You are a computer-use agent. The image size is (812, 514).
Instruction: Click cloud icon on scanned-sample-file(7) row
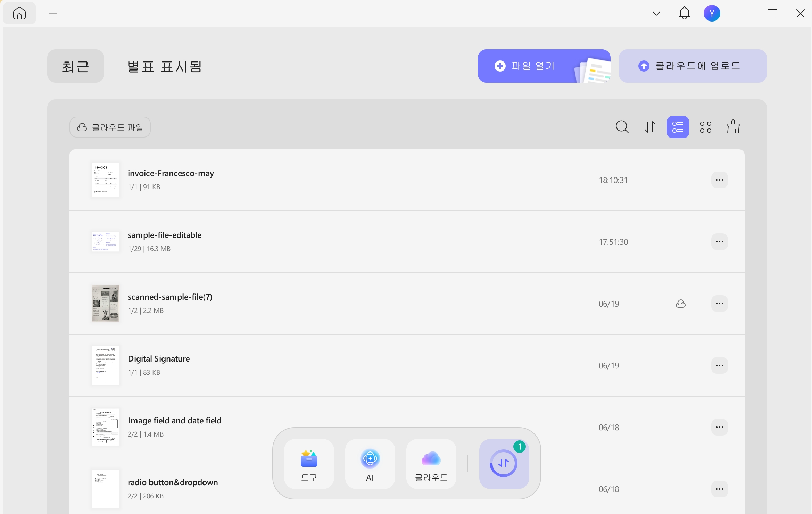pos(681,304)
